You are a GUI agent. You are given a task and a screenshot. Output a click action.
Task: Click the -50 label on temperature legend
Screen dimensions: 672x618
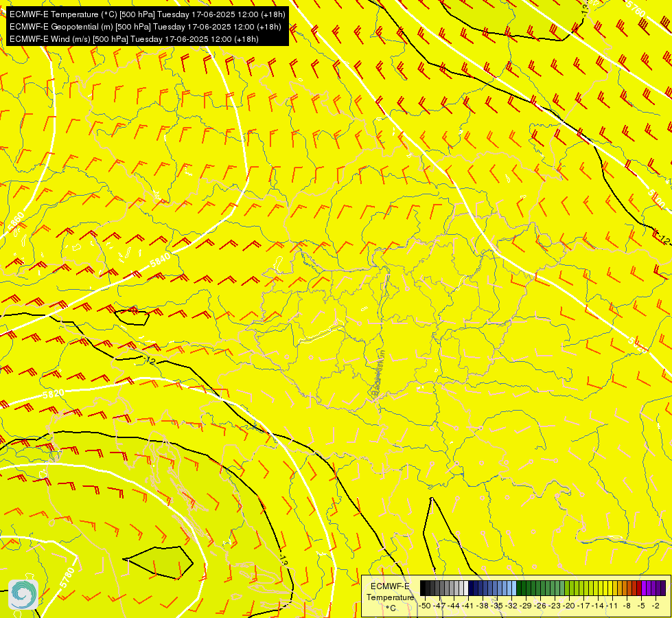click(x=425, y=606)
